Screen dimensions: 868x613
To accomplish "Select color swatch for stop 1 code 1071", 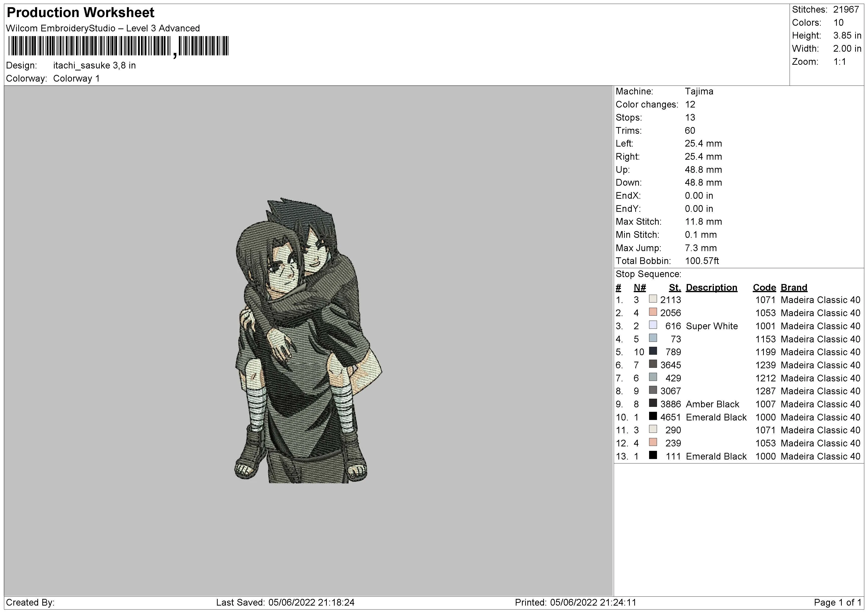I will pos(653,299).
